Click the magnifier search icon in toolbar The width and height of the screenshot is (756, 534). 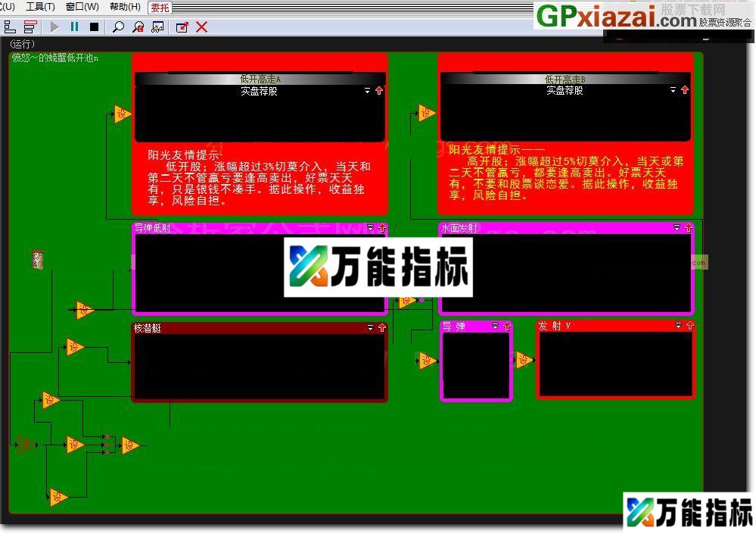(x=118, y=27)
